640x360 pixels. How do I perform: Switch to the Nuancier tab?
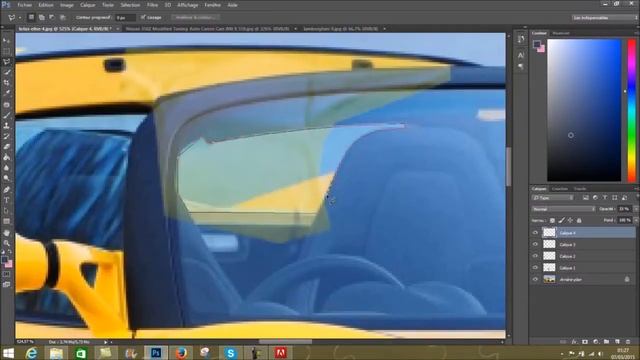point(561,33)
